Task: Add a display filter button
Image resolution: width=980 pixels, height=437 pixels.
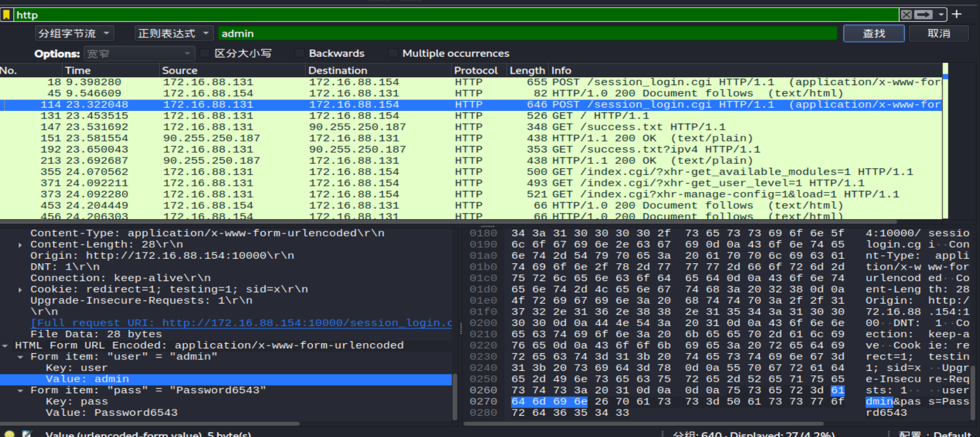Action: (957, 14)
